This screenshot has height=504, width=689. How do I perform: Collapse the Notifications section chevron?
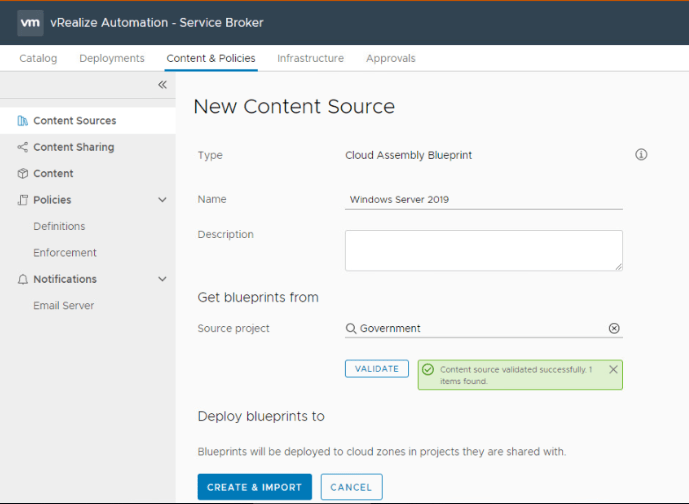pyautogui.click(x=162, y=279)
